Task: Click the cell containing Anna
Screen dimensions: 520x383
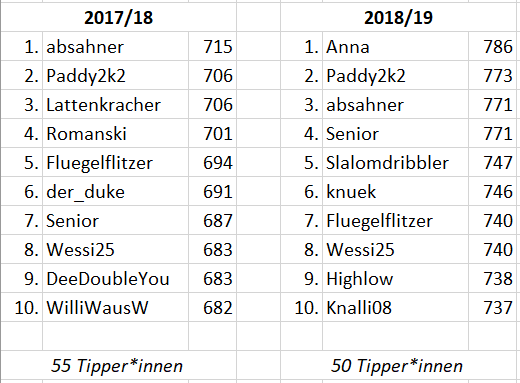Action: [x=395, y=46]
